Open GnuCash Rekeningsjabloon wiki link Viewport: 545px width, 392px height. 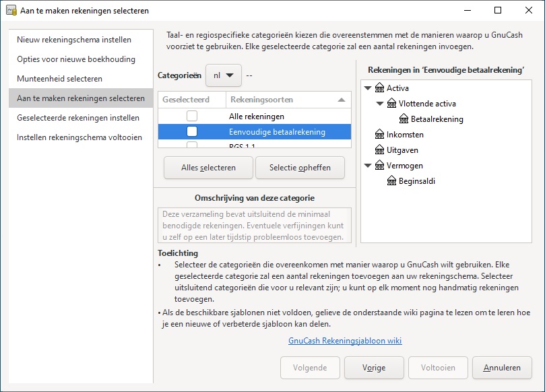pos(345,341)
